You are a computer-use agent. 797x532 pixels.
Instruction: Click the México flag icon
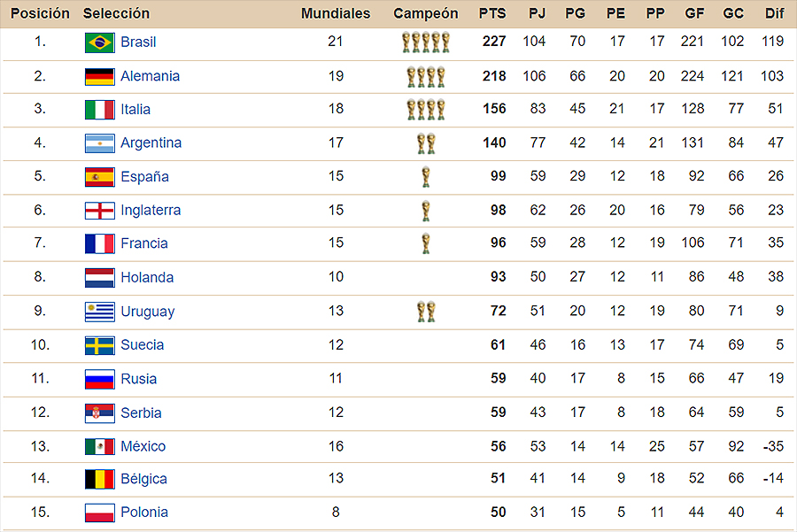click(99, 447)
